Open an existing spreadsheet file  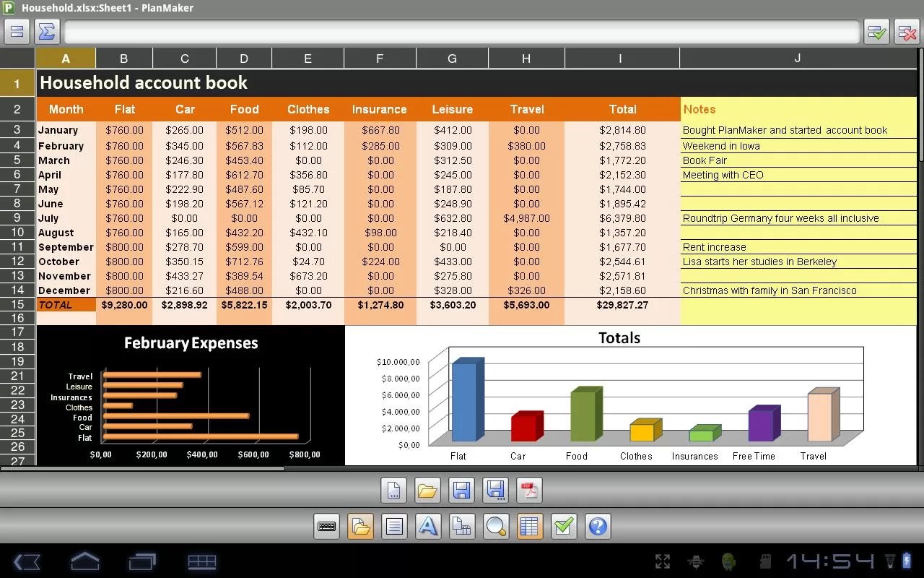coord(427,490)
